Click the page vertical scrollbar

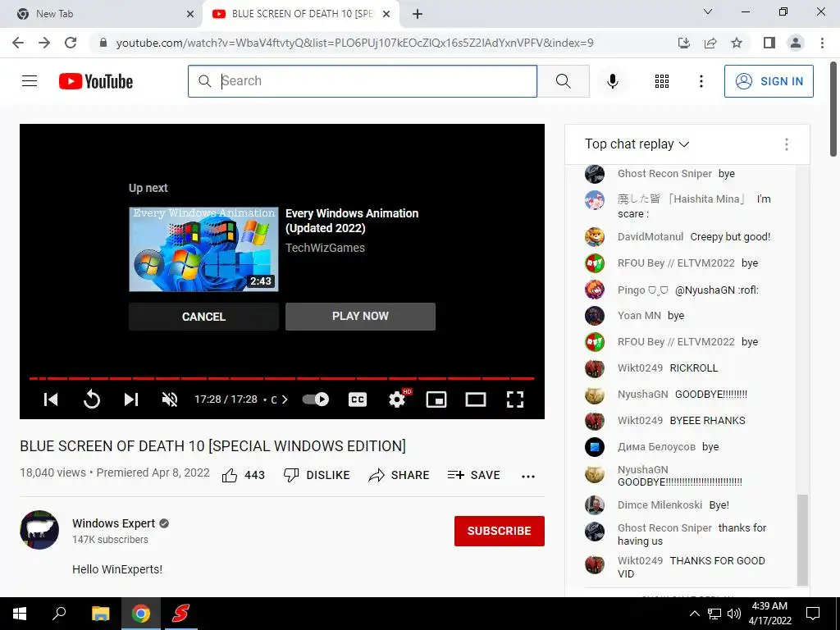click(x=834, y=109)
